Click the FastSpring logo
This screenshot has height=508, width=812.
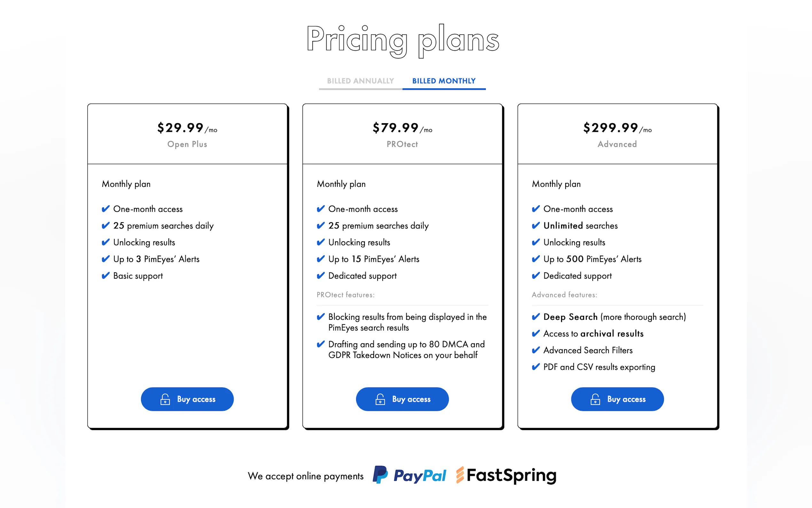pyautogui.click(x=506, y=475)
